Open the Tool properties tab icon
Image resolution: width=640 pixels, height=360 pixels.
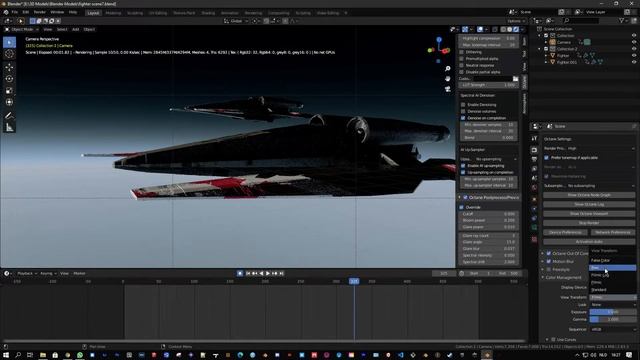[534, 139]
